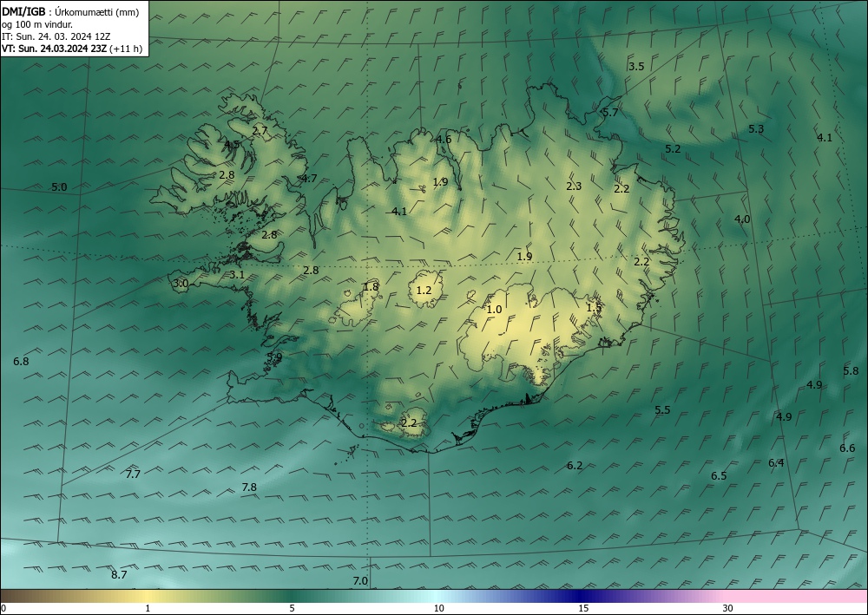
Task: Select the 7.0 value on the map
Action: pos(360,580)
